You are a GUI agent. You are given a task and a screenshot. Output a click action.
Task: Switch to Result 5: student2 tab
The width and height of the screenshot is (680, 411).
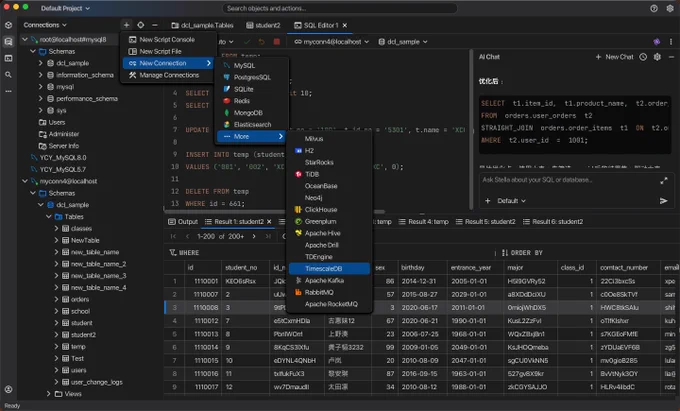[486, 222]
